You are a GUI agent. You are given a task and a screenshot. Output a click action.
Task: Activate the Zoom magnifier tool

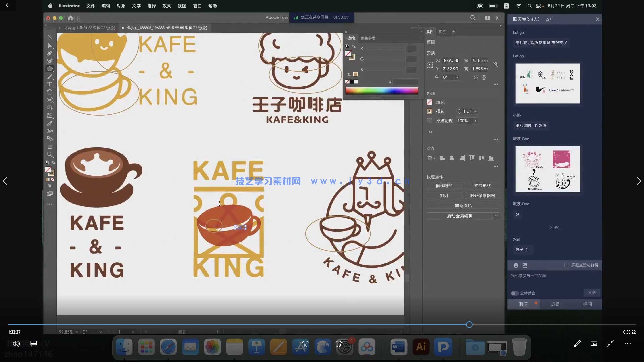50,155
